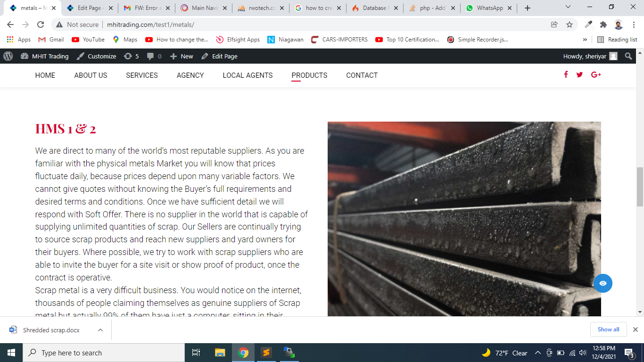Open the Chrome tab search dropdown
Image resolution: width=644 pixels, height=362 pixels.
[568, 8]
